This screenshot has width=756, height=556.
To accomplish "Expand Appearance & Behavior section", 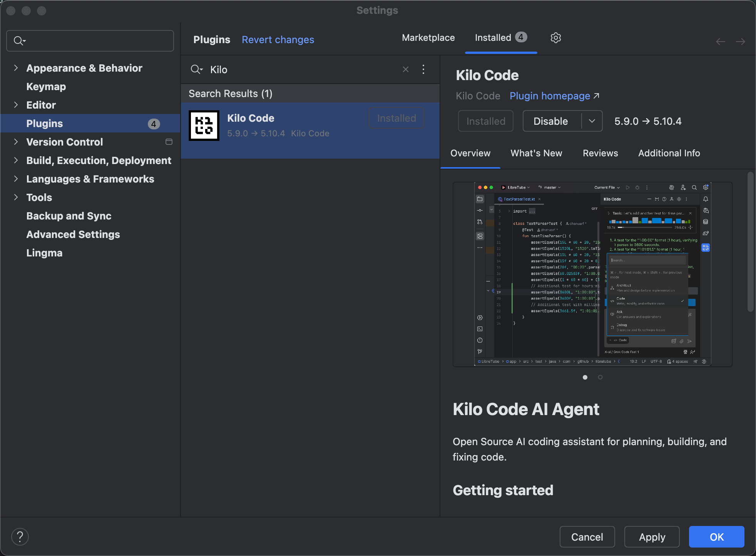I will 16,68.
